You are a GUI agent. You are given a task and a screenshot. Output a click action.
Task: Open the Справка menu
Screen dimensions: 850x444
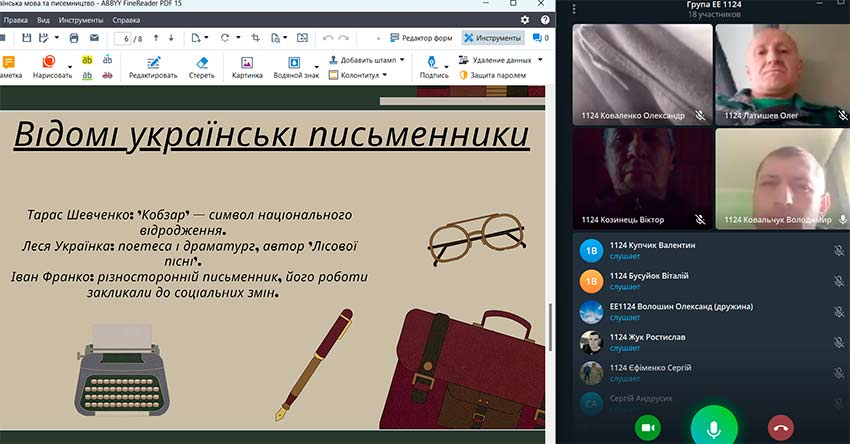point(126,19)
